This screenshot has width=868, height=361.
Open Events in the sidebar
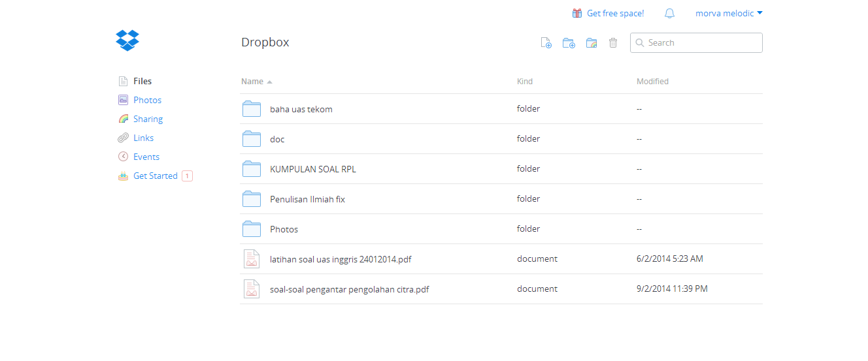click(146, 157)
